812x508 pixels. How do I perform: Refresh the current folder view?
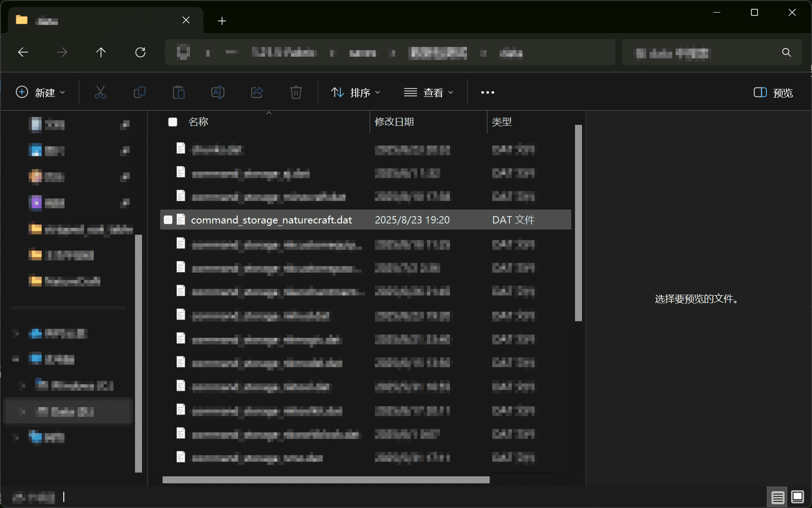click(x=140, y=53)
